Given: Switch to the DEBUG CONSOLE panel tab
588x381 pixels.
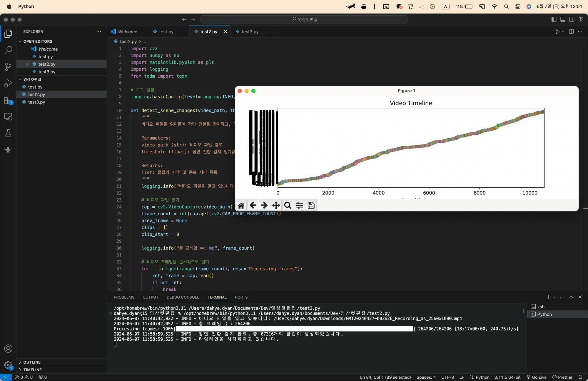Looking at the screenshot, I should (183, 297).
